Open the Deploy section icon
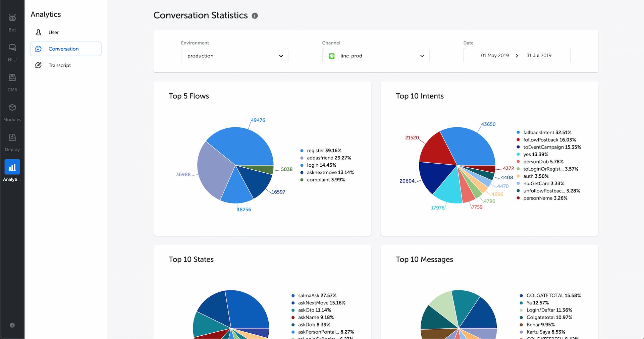The height and width of the screenshot is (339, 644). 12,137
